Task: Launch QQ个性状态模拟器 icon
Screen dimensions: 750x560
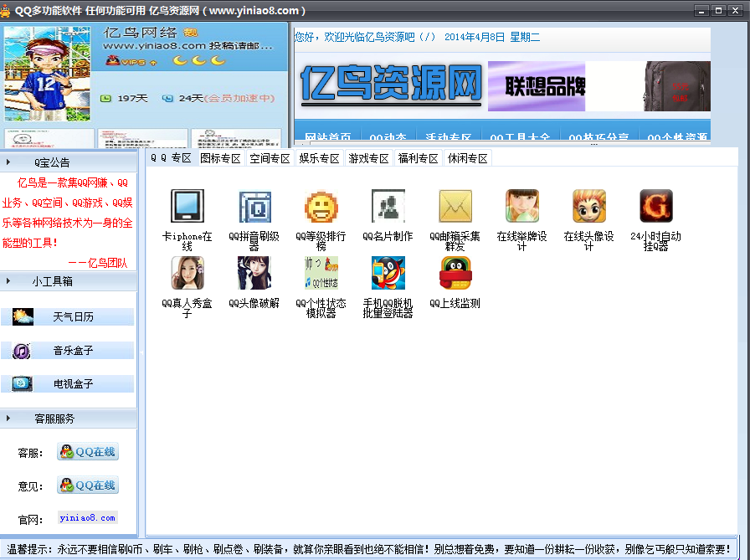Action: point(321,273)
